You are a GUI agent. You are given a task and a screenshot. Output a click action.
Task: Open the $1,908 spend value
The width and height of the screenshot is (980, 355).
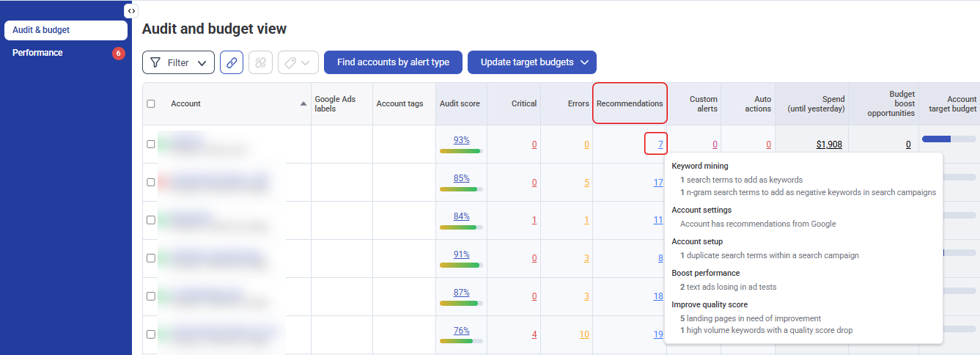[828, 144]
